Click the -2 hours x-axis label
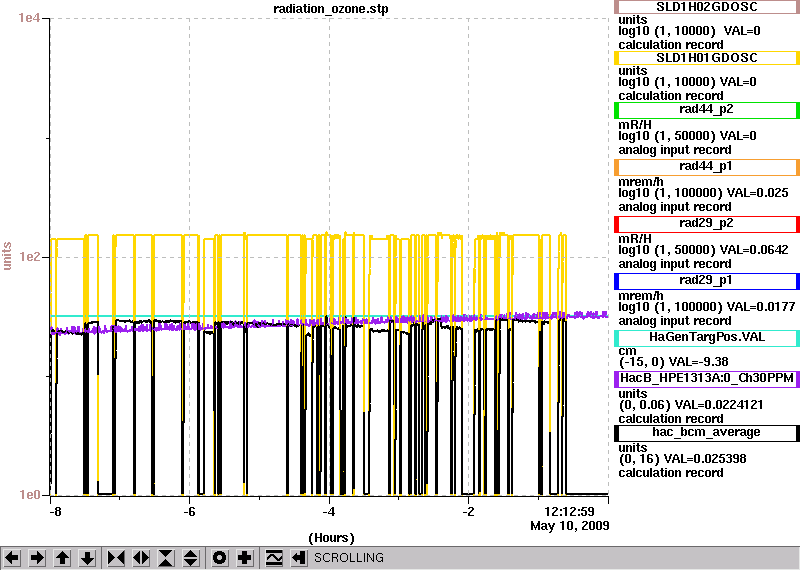 pyautogui.click(x=468, y=512)
